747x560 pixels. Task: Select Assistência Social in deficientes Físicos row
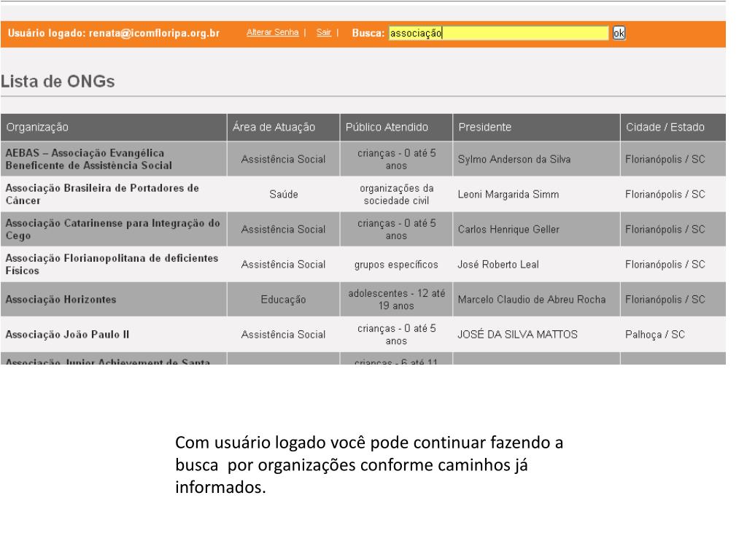(283, 264)
